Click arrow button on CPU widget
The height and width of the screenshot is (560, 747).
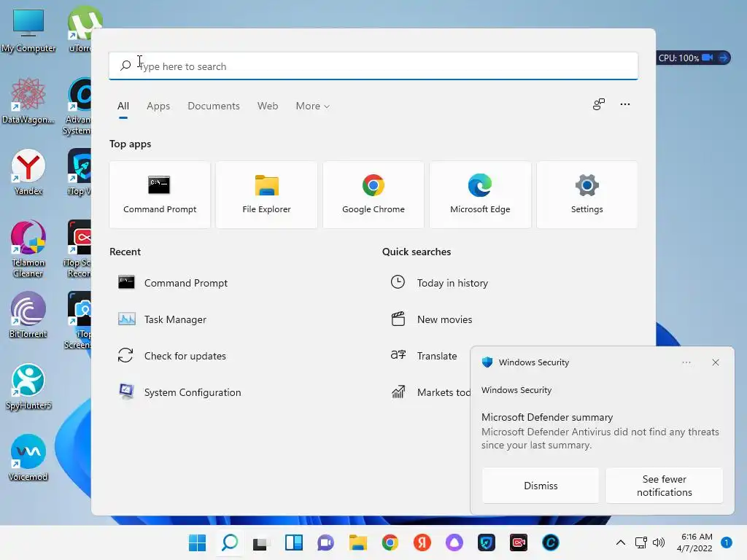pyautogui.click(x=723, y=58)
